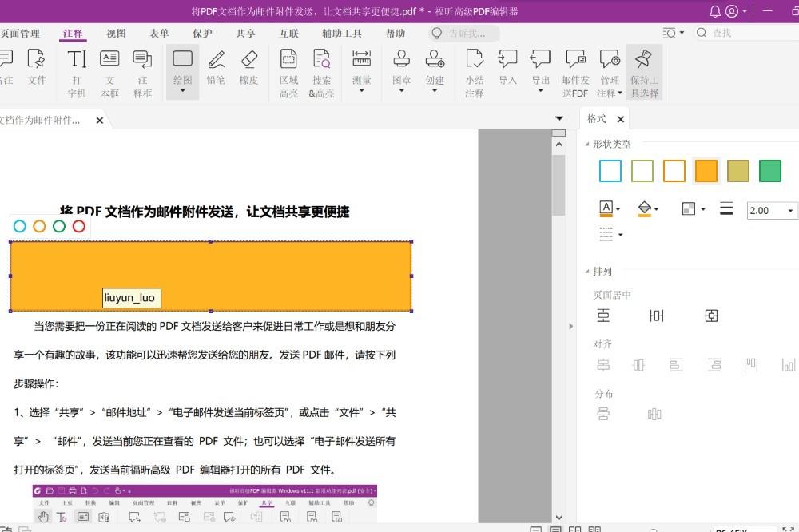Click Search & Highlight (搜索&高亮) tool

(321, 73)
